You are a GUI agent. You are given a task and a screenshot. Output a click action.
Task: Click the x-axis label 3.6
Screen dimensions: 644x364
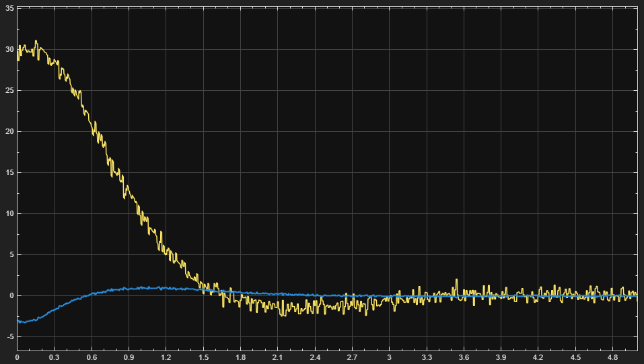point(464,357)
